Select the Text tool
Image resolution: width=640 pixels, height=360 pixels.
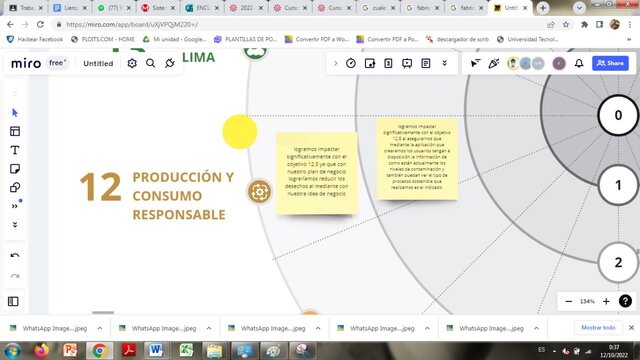click(15, 150)
